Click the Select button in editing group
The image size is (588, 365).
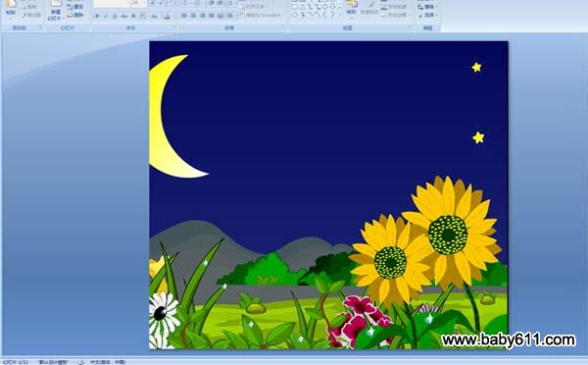[x=428, y=15]
